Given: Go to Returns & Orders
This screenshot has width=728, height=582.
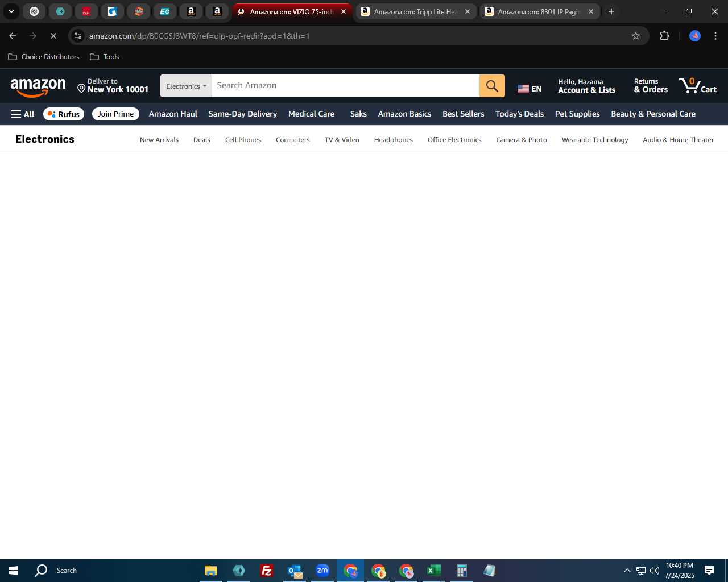Looking at the screenshot, I should pyautogui.click(x=651, y=86).
